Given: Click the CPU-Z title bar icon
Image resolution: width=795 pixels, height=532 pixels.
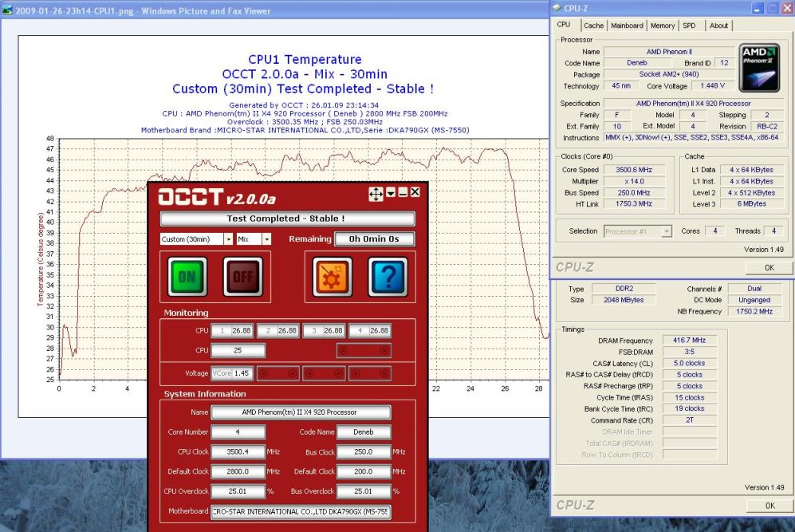Looking at the screenshot, I should coord(557,8).
